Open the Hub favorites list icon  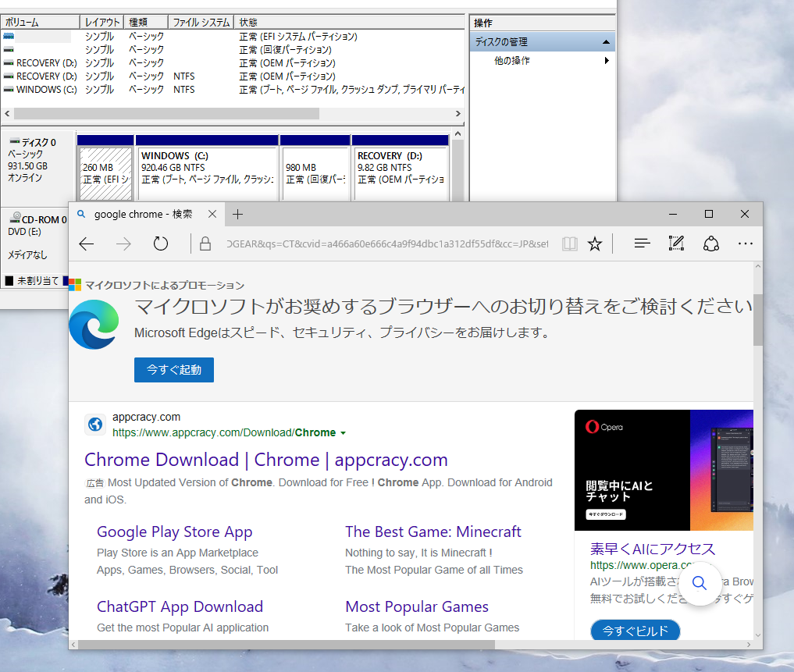click(x=642, y=244)
